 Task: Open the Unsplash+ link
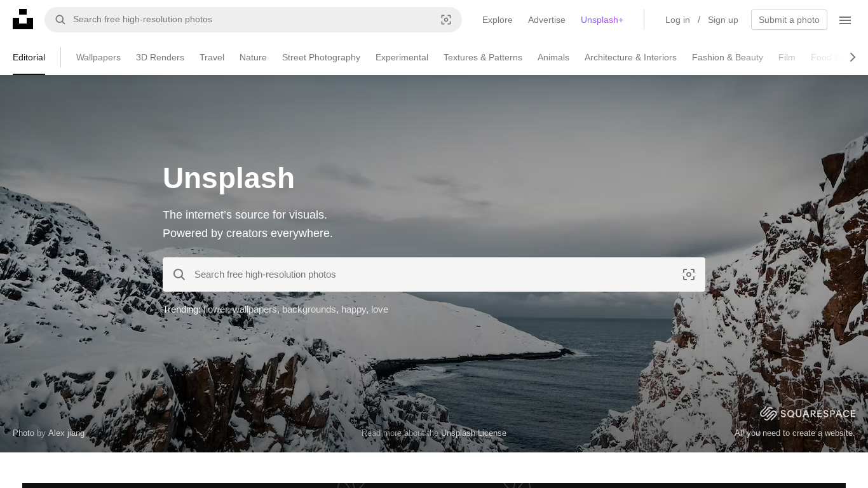[602, 20]
